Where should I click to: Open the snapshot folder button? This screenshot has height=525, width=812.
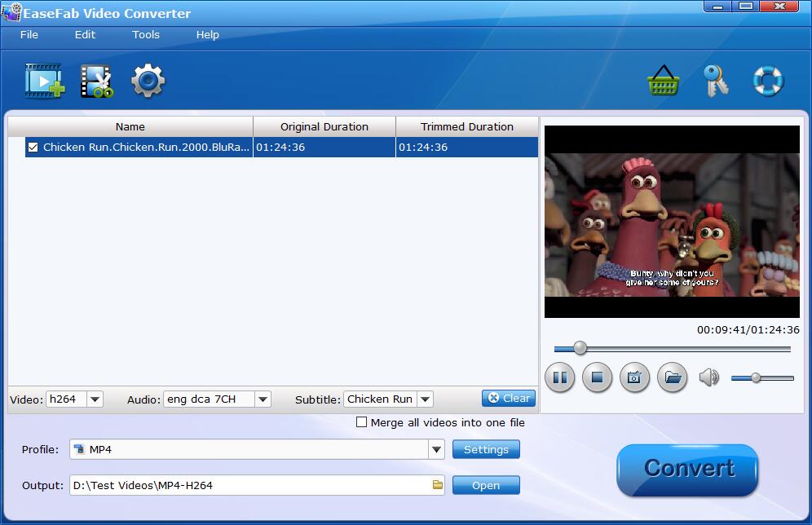coord(672,377)
